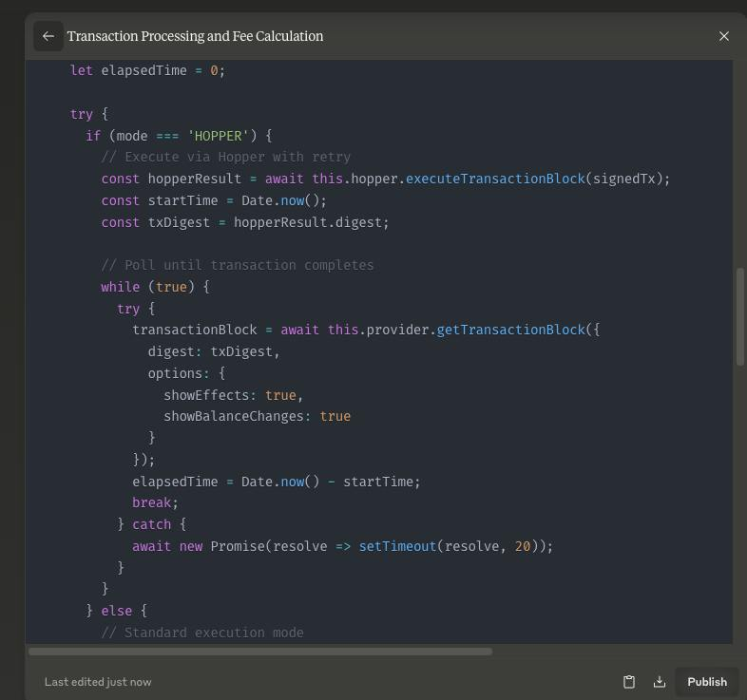This screenshot has width=747, height=700.
Task: Click 'setTimeout' in the Promise line
Action: [x=397, y=546]
